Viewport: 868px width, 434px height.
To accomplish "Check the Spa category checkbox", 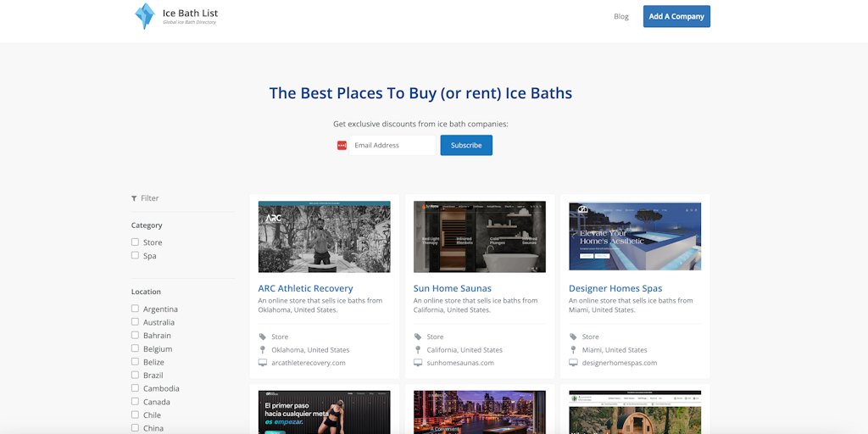I will pos(135,255).
